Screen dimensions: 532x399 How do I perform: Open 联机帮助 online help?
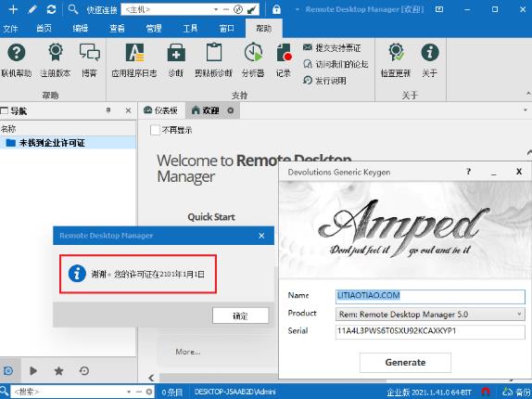(17, 60)
